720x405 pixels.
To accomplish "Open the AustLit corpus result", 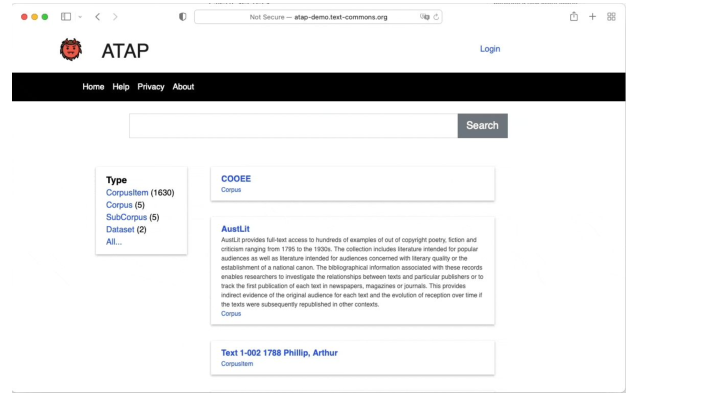I will [235, 229].
